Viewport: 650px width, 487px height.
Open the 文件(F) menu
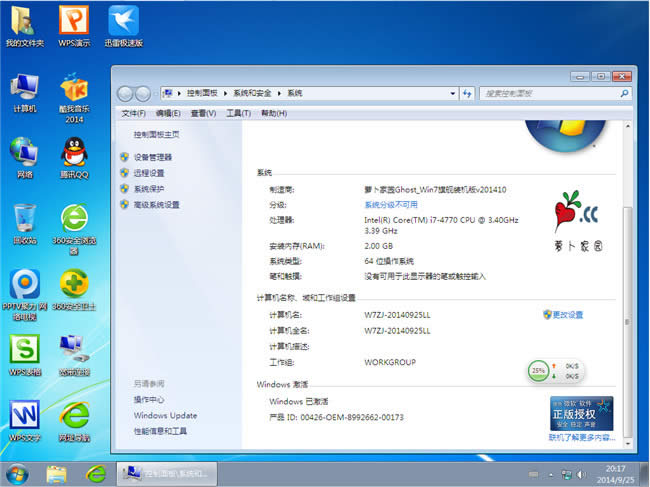click(x=133, y=113)
